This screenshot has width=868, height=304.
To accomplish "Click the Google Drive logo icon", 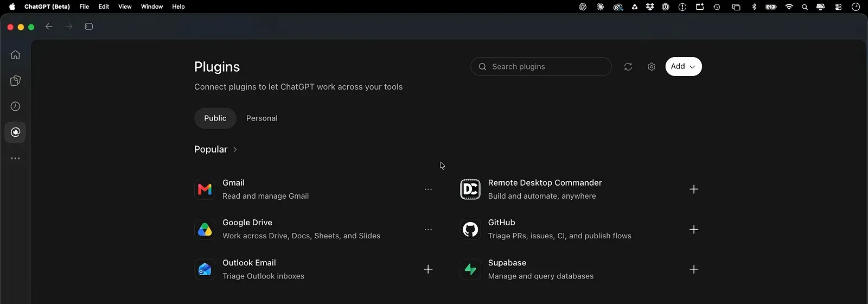I will pyautogui.click(x=205, y=230).
